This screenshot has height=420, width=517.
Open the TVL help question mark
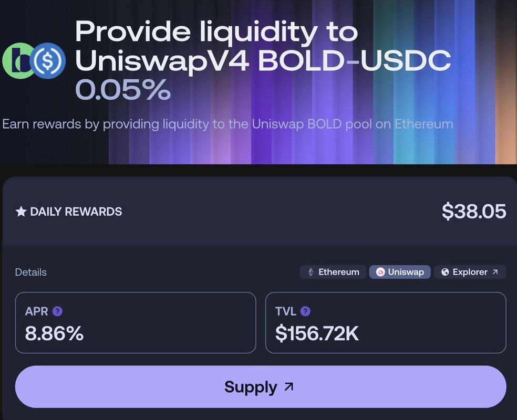(x=305, y=311)
